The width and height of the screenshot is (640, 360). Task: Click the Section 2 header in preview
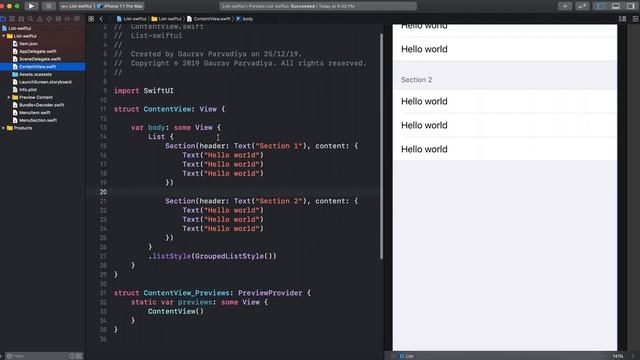coord(416,80)
